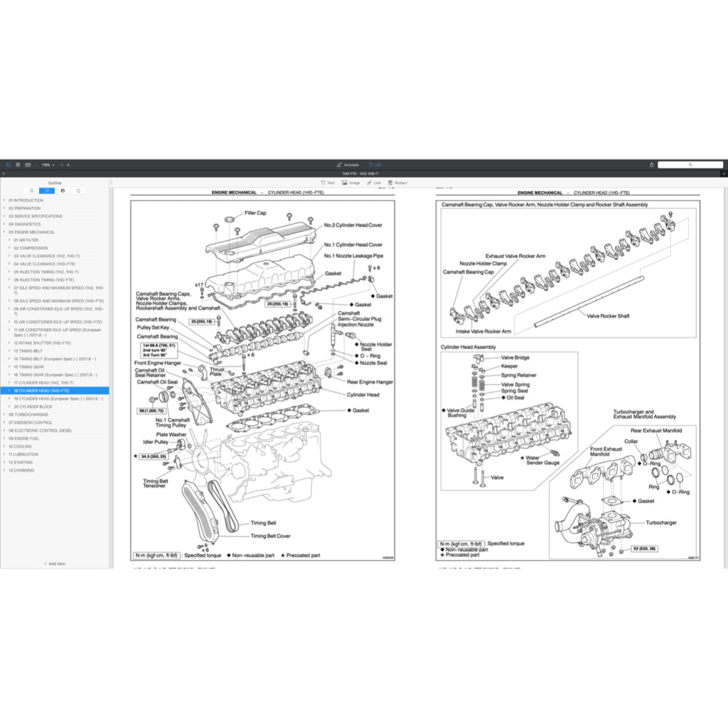
Task: Open a new tab with plus button
Action: tap(723, 173)
